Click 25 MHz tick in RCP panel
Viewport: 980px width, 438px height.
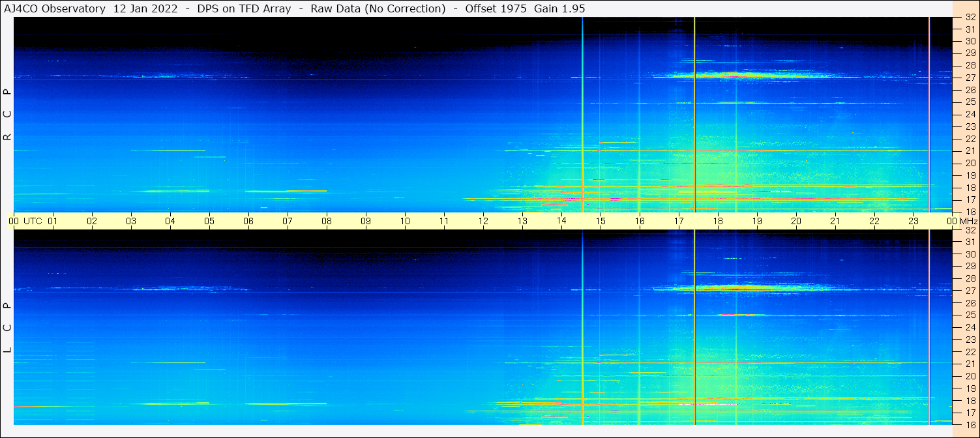pyautogui.click(x=970, y=102)
